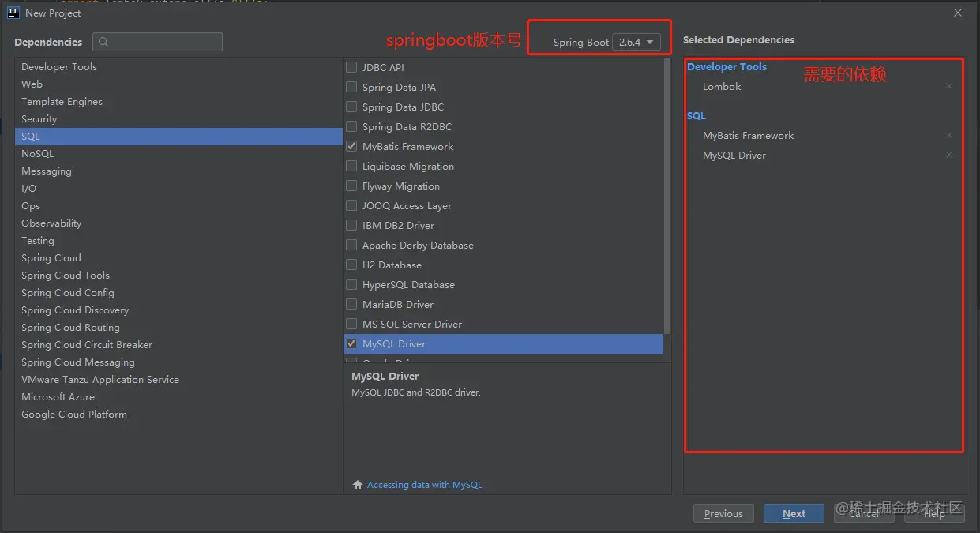Remove MyBatis Framework via its x icon
980x533 pixels.
point(949,135)
